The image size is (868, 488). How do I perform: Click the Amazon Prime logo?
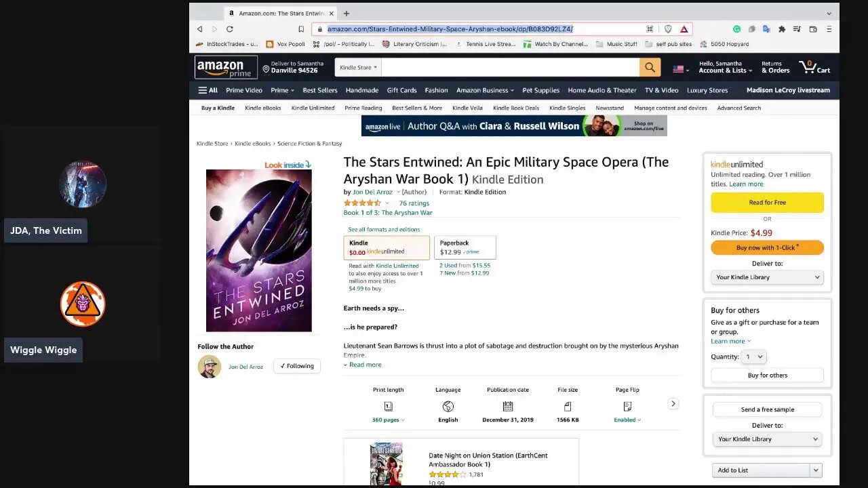coord(226,67)
